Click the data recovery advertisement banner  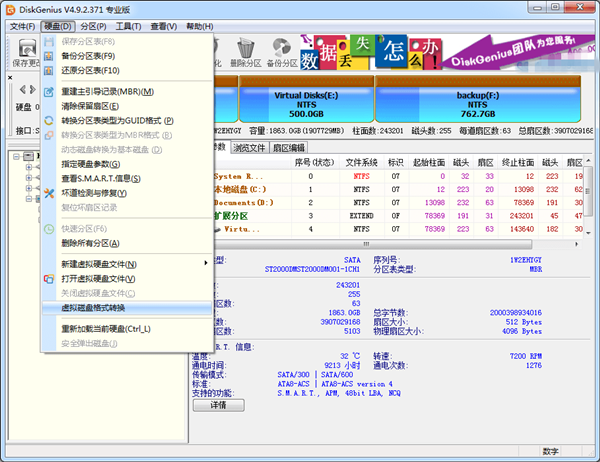tap(447, 53)
